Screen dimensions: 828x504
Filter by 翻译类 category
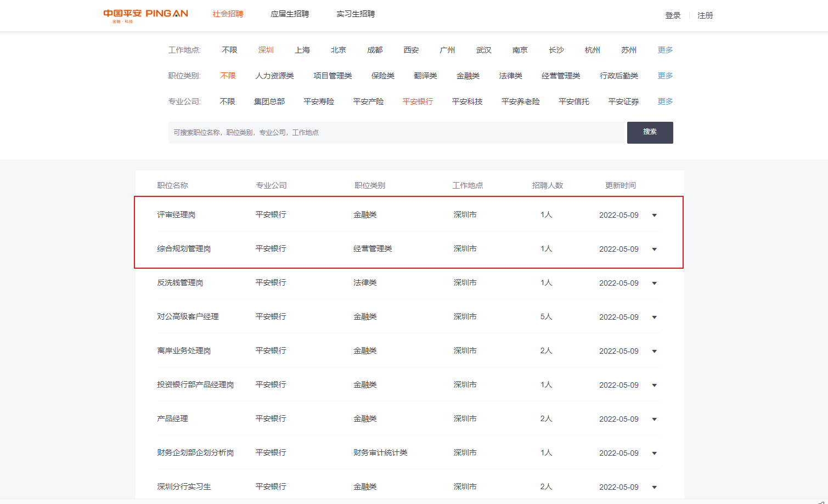(x=425, y=76)
